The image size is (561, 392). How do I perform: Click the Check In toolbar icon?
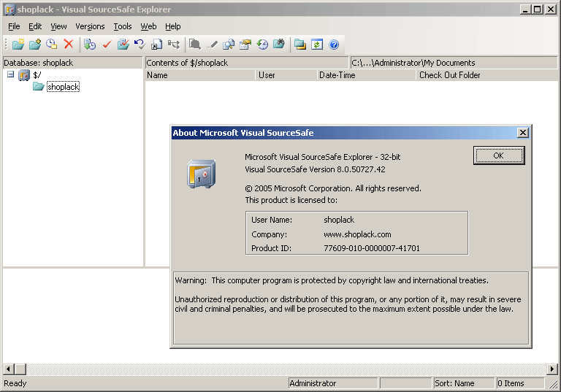(123, 45)
